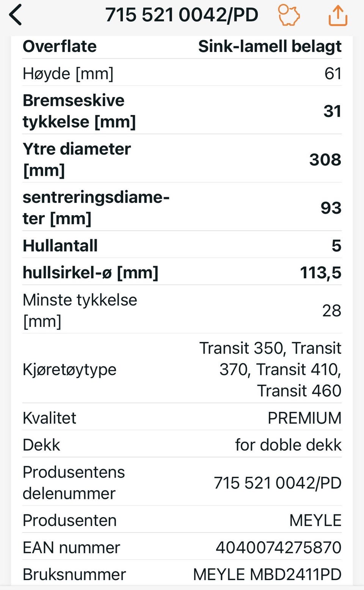Select the 715 521 0042/PD page title
This screenshot has height=590, width=364.
(x=182, y=16)
